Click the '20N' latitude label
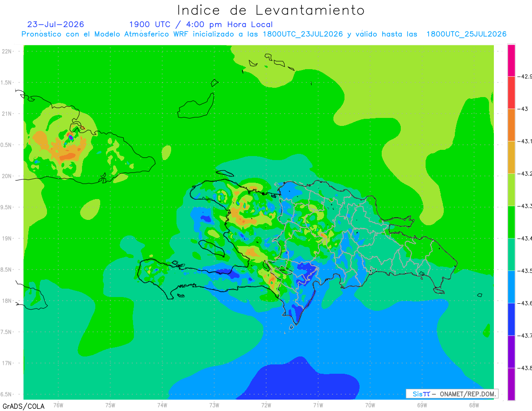Image resolution: width=532 pixels, height=411 pixels. point(7,176)
